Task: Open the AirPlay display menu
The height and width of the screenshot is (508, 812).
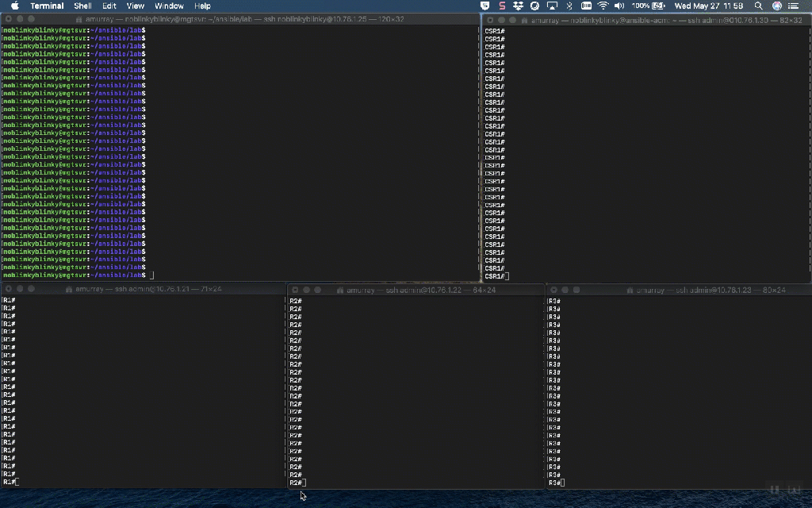Action: [x=552, y=6]
